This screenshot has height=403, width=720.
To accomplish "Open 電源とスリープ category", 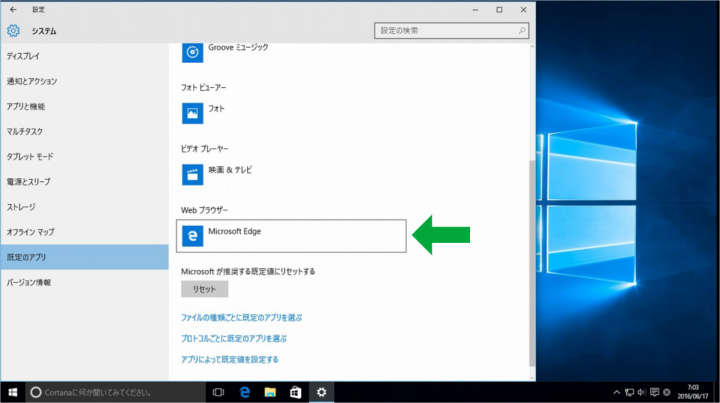I will [84, 182].
